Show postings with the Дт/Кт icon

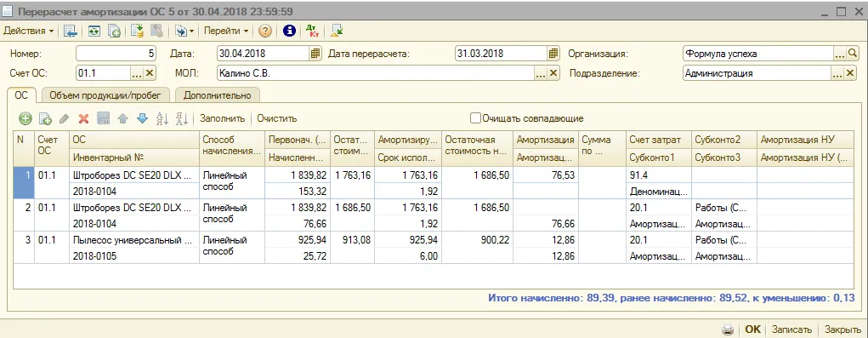tap(312, 31)
